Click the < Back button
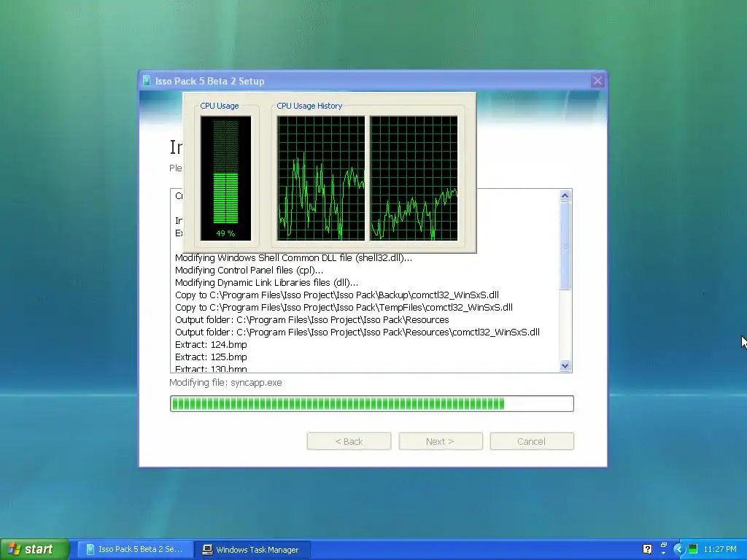Image resolution: width=747 pixels, height=560 pixels. (349, 441)
